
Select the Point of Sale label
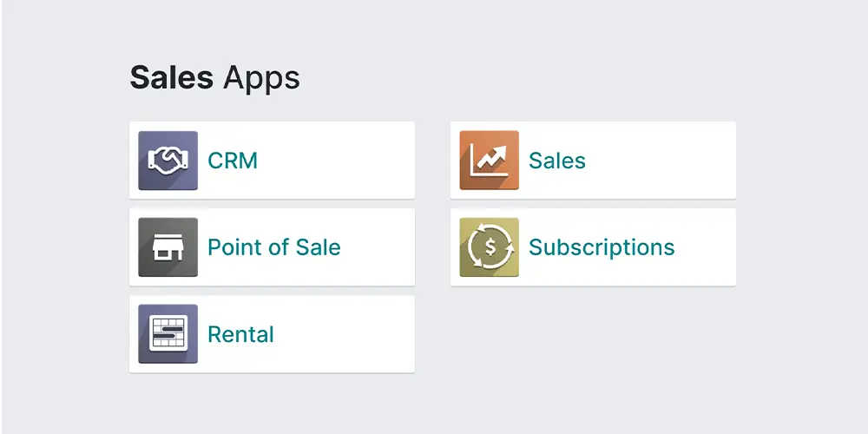(273, 247)
